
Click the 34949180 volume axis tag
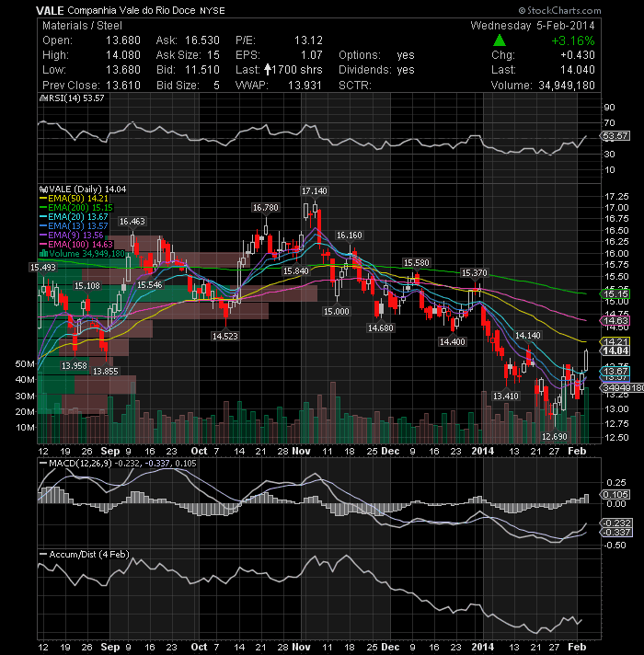tap(622, 388)
